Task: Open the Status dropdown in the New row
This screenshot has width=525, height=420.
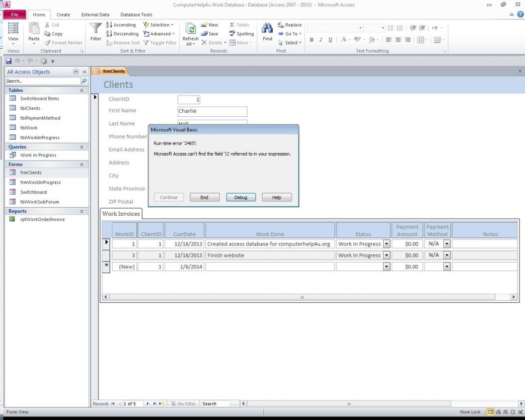Action: coord(386,266)
